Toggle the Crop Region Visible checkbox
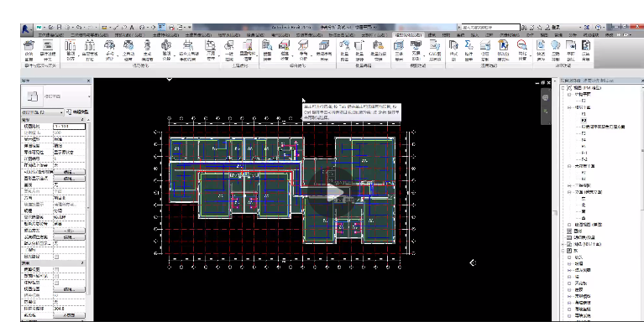Image resolution: width=644 pixels, height=322 pixels. pos(57,276)
